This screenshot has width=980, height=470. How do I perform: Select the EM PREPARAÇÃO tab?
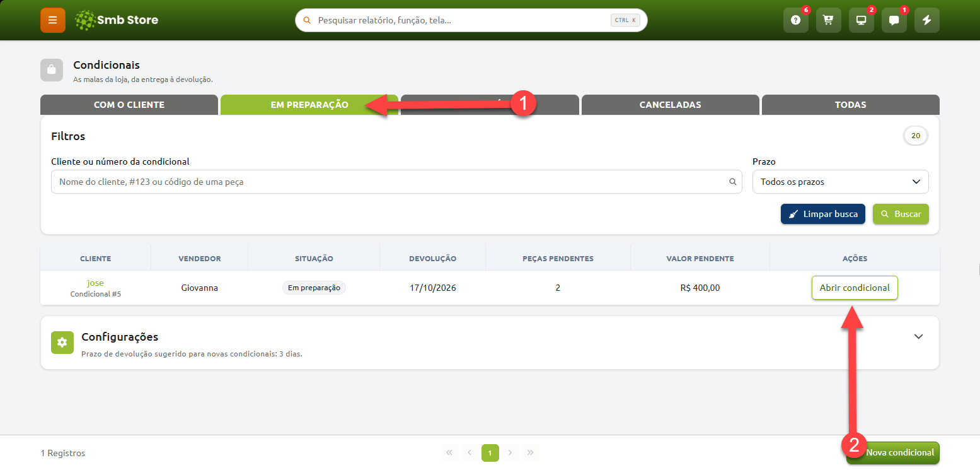coord(309,105)
